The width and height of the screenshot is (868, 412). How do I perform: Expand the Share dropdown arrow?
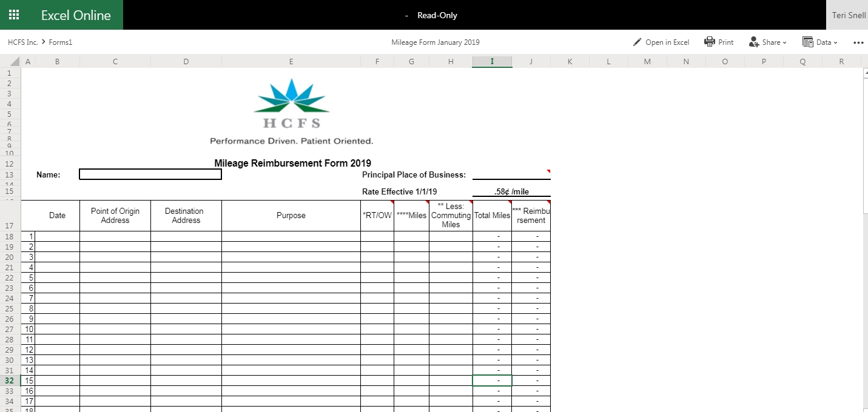point(784,42)
